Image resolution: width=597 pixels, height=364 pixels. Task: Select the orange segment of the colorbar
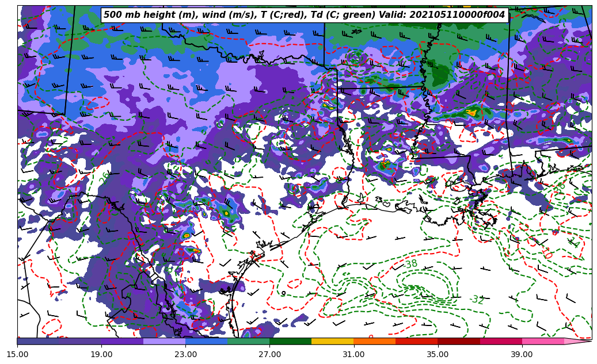click(374, 341)
